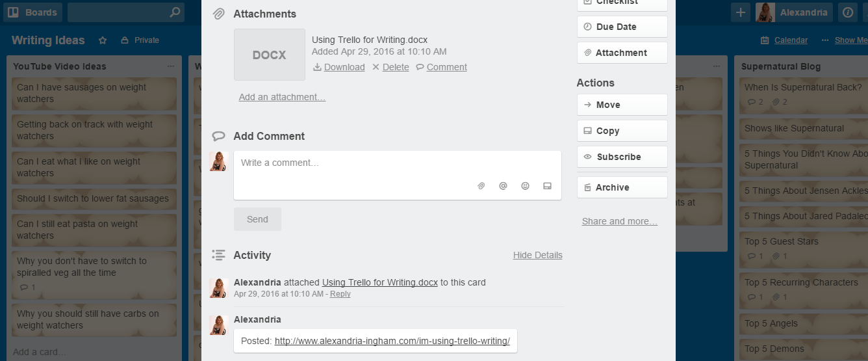Open the info icon in top bar
This screenshot has height=361, width=868.
(847, 12)
